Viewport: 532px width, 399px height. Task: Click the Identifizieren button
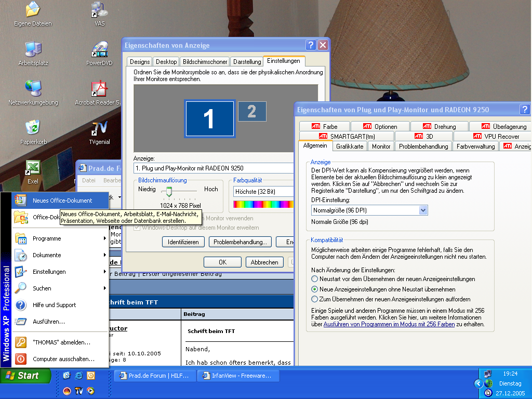point(183,242)
